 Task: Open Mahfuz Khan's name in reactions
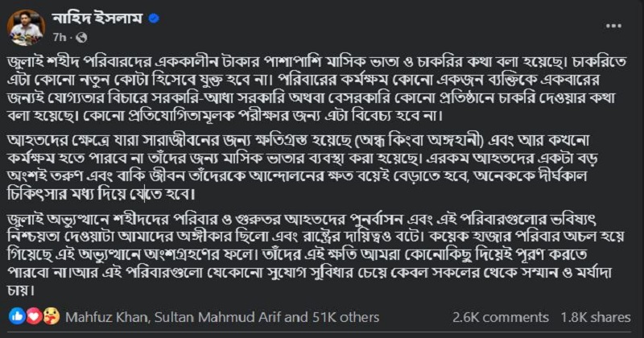pyautogui.click(x=94, y=315)
